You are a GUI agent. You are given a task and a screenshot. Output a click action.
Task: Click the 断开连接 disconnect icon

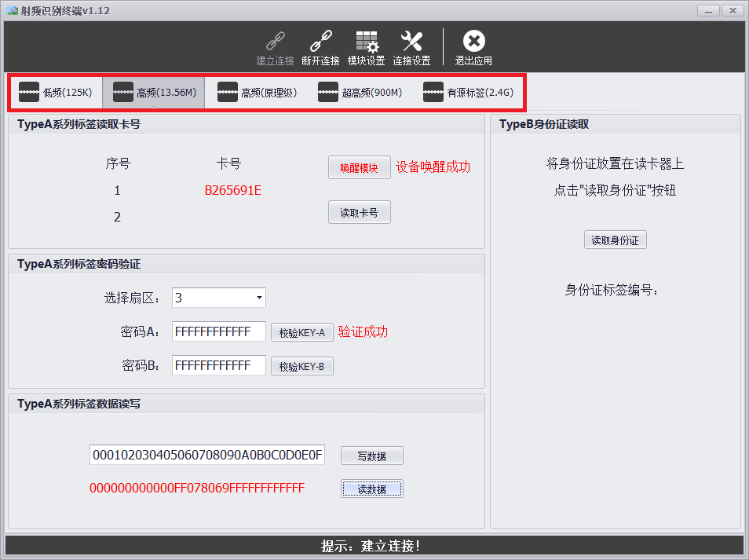pyautogui.click(x=320, y=46)
